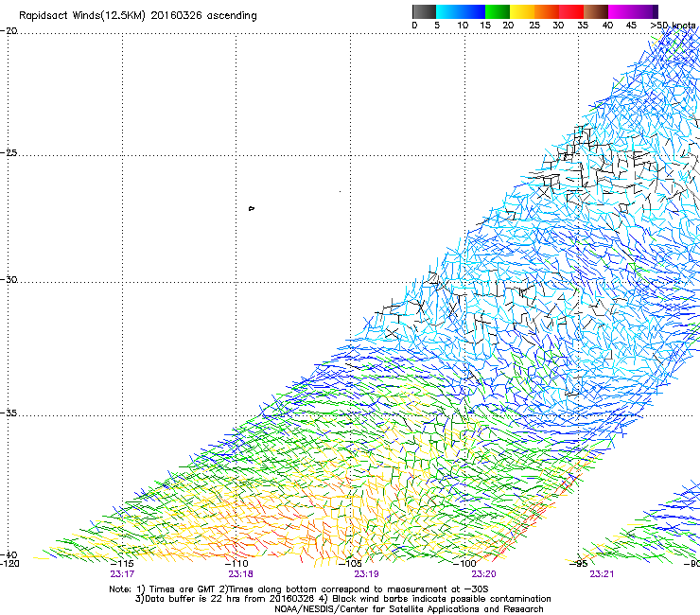The width and height of the screenshot is (700, 615).
Task: Select the gray 0-5 knots legend segment
Action: tap(424, 11)
